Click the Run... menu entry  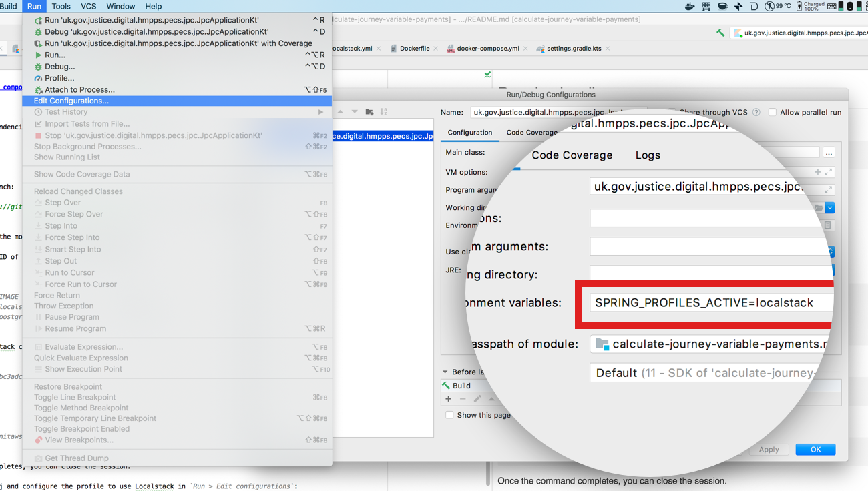click(177, 55)
